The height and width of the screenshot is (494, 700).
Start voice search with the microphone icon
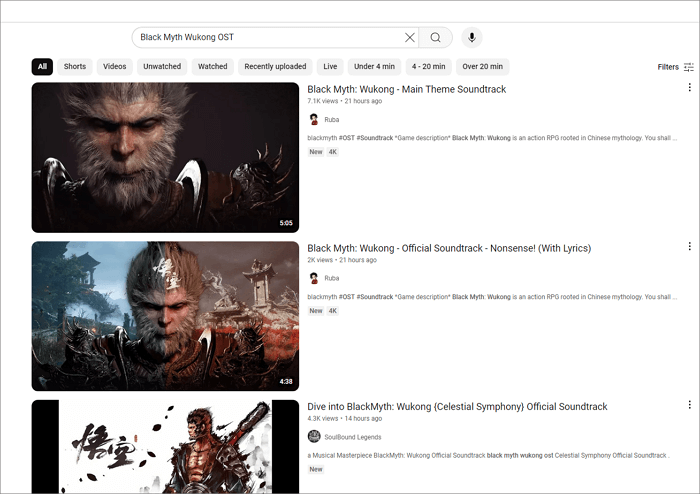471,37
